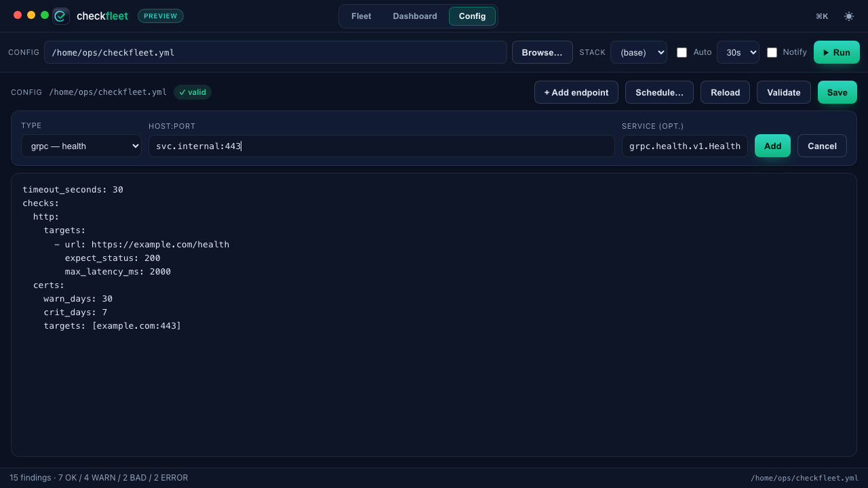Click the targets: [example.com:443] line

tap(113, 325)
